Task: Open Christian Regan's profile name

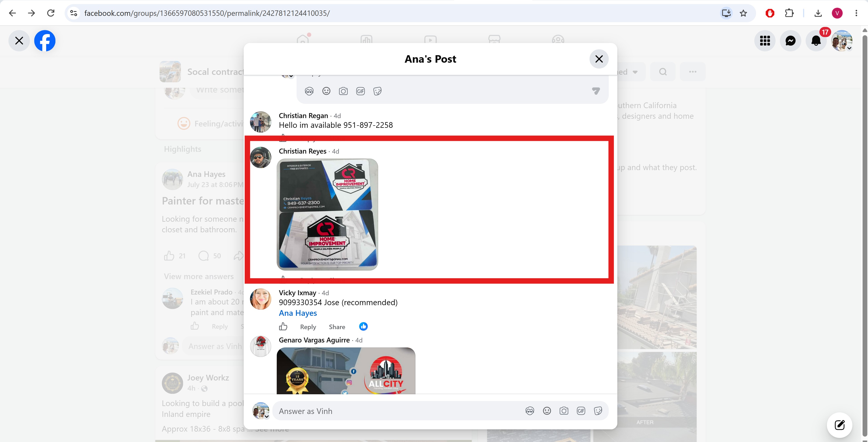Action: [303, 116]
